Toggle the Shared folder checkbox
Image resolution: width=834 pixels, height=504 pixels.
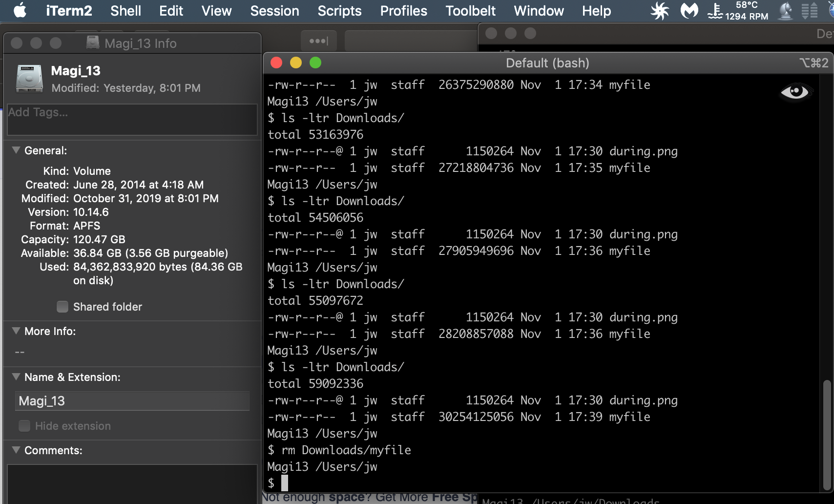click(62, 307)
